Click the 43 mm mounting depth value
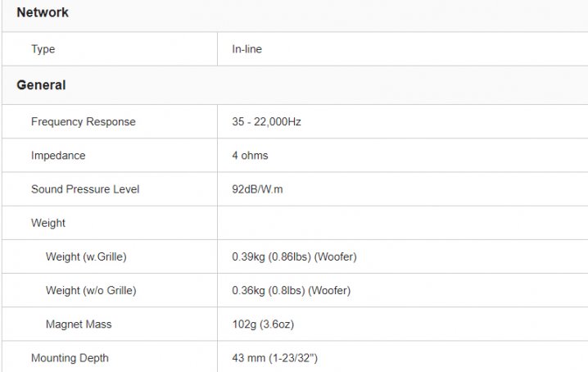This screenshot has height=372, width=588. tap(274, 358)
